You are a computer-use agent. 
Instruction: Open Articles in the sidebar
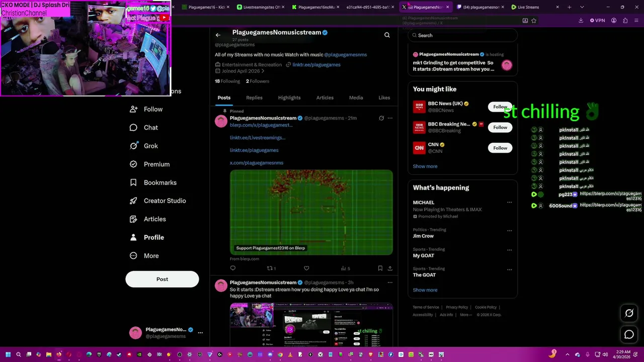point(148,219)
